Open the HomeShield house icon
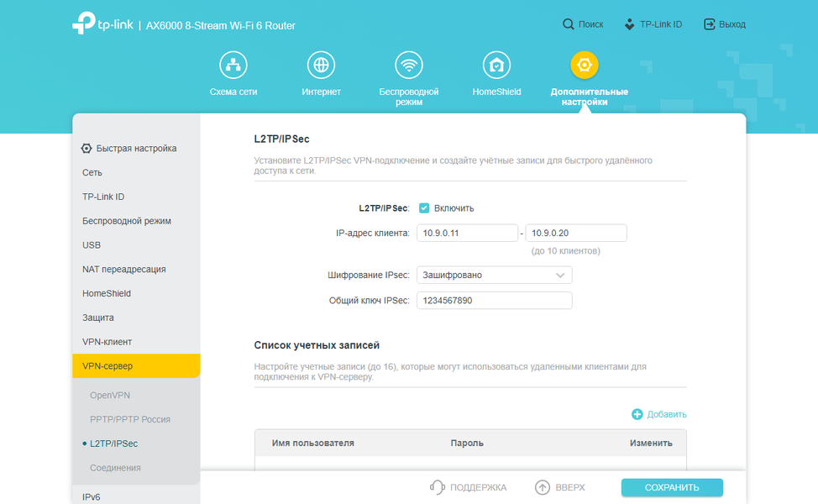 (x=496, y=66)
